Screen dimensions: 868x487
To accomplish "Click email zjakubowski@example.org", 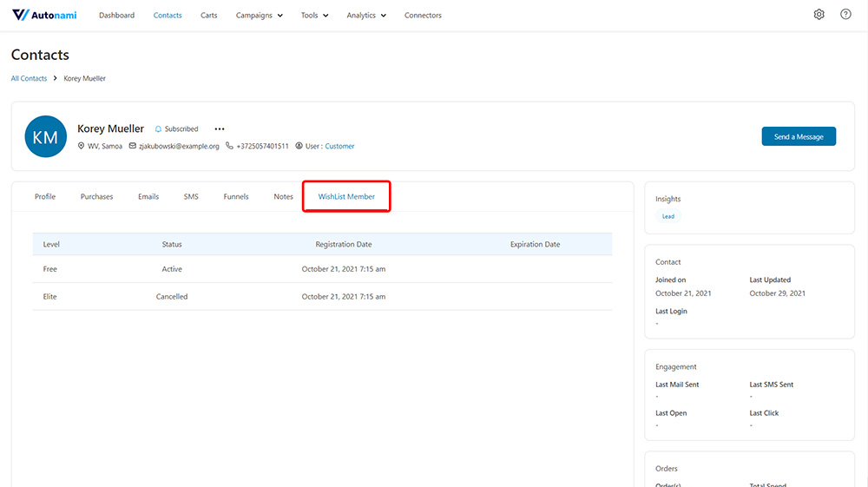I will (179, 146).
